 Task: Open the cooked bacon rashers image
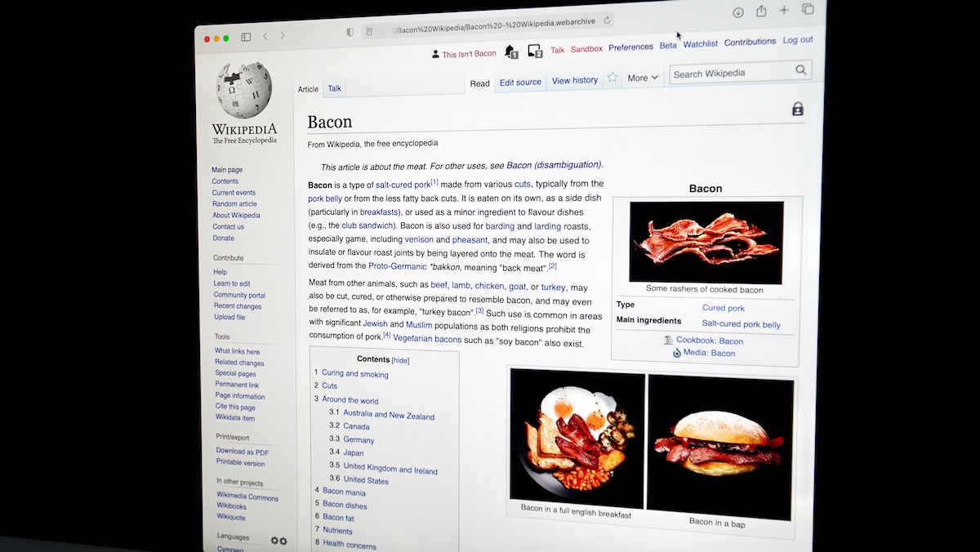pos(706,243)
